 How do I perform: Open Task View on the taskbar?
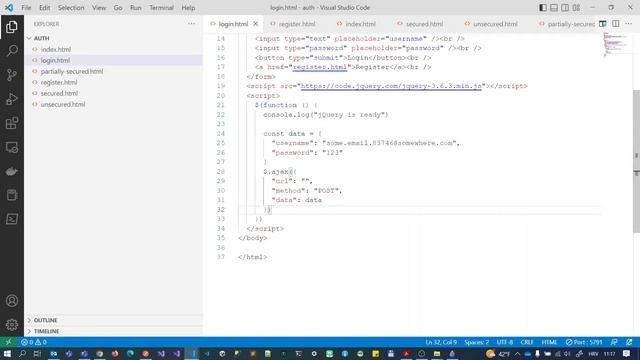pos(38,353)
